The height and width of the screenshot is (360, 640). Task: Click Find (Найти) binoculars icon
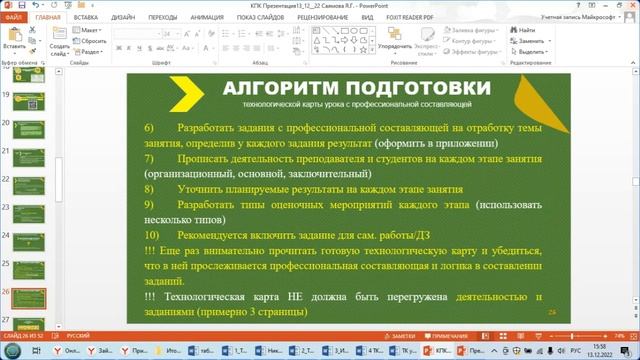[514, 30]
